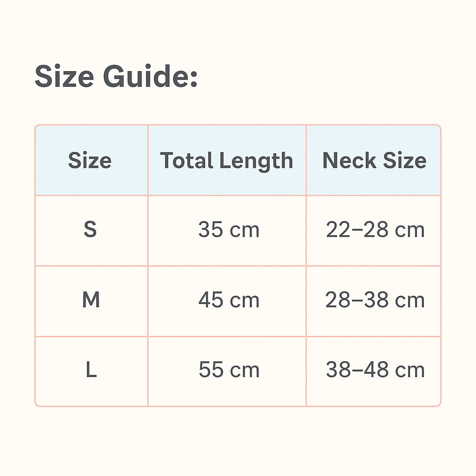This screenshot has width=476, height=476.
Task: Select the "55 cm" total length cell
Action: pyautogui.click(x=229, y=370)
